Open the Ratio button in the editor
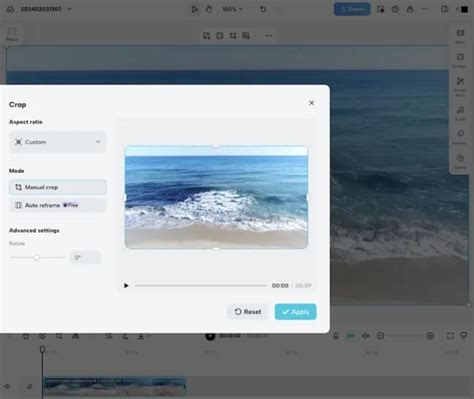 (12, 34)
